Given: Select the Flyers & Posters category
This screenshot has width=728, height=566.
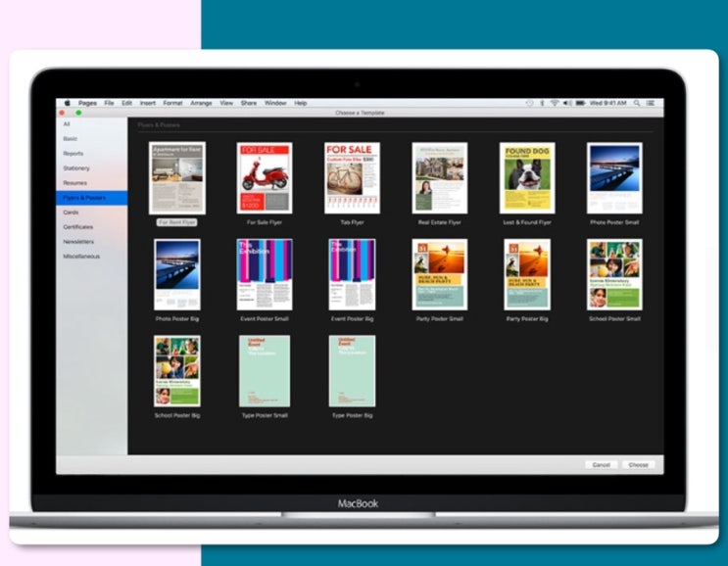Looking at the screenshot, I should pos(92,198).
